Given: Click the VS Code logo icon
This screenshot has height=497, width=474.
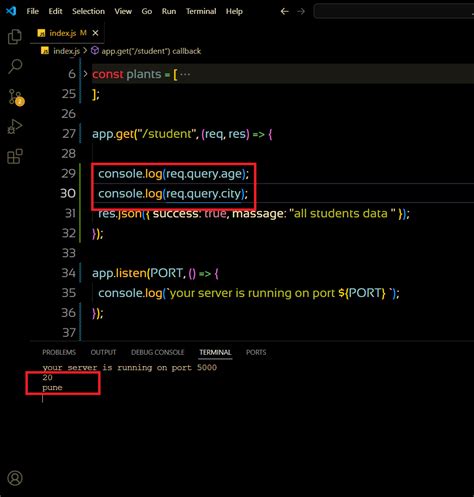Looking at the screenshot, I should (x=11, y=11).
